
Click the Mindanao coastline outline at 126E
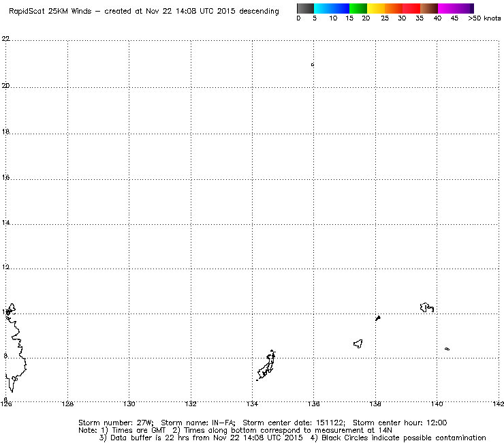15,348
